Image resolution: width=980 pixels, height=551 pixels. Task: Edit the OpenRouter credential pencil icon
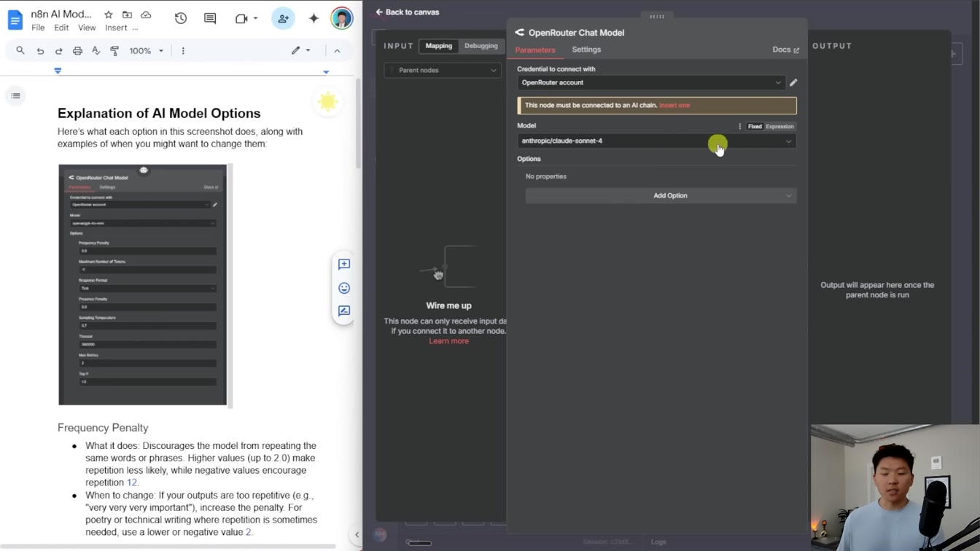click(x=793, y=82)
